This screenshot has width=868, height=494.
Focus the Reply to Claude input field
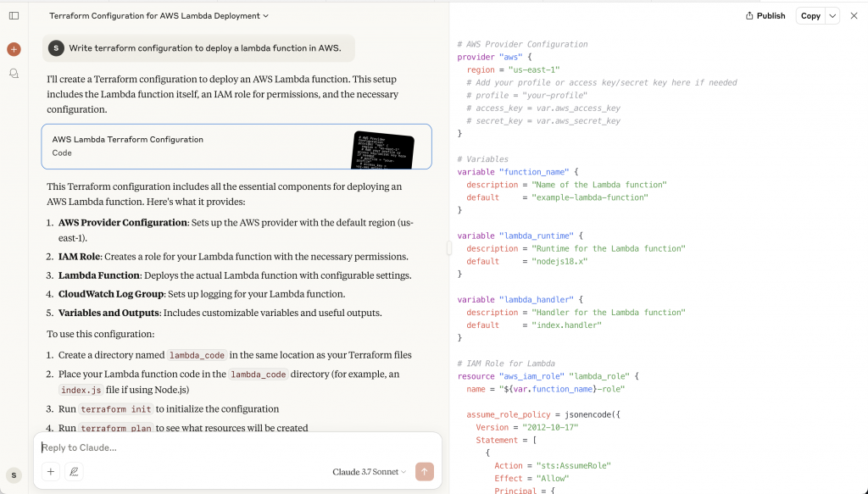click(237, 447)
